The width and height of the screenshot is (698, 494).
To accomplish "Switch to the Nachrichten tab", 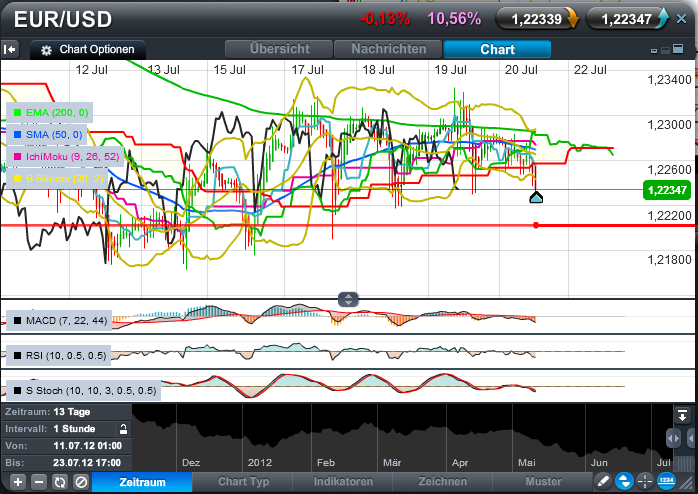I will pos(388,49).
